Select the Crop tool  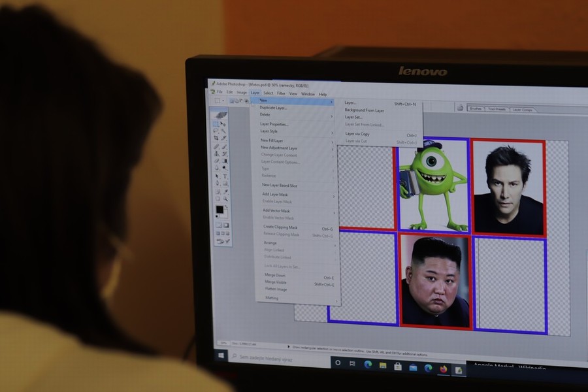pos(216,138)
